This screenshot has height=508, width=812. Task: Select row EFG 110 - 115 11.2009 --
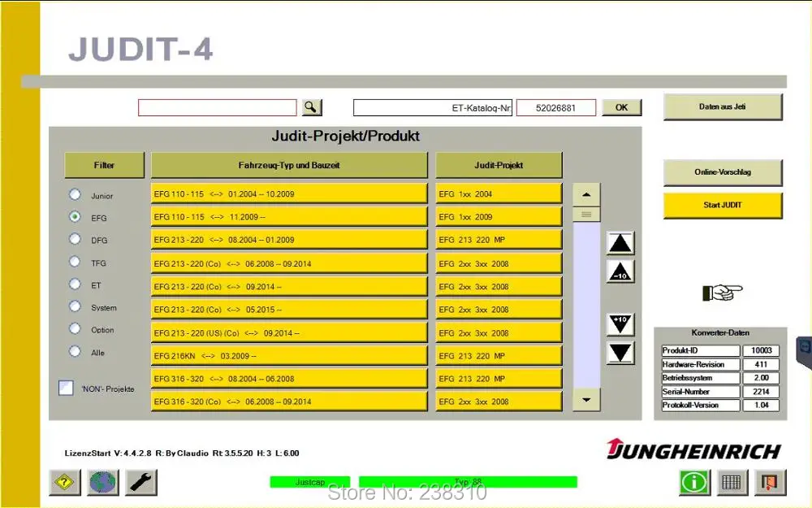(289, 217)
